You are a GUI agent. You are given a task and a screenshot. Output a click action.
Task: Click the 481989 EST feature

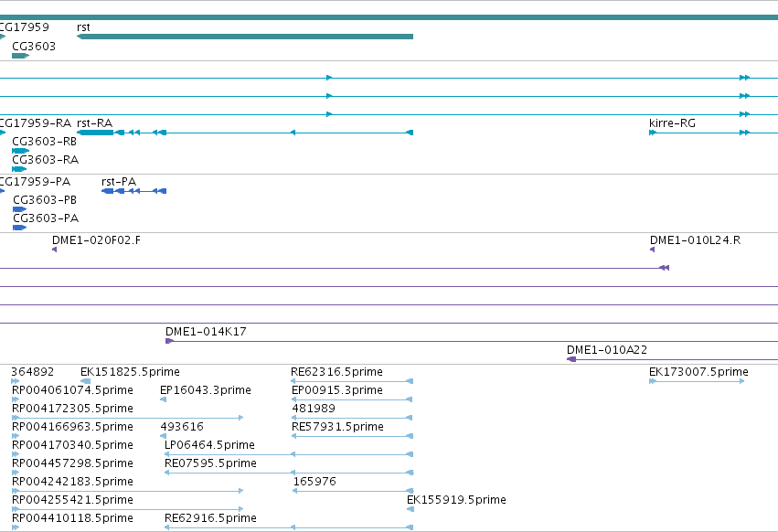352,418
